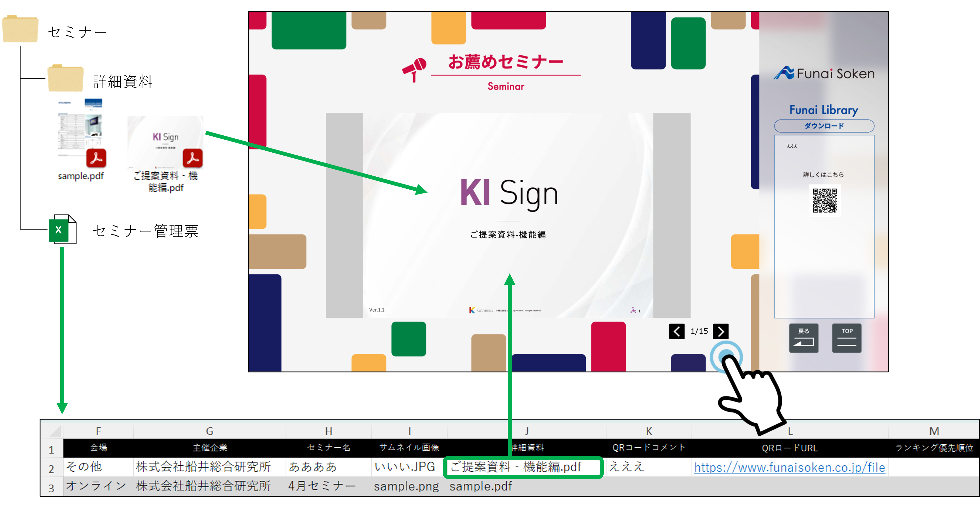Select column header I
This screenshot has height=512, width=980.
point(409,431)
